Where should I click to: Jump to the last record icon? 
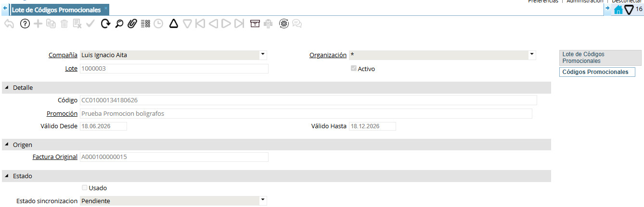point(239,24)
